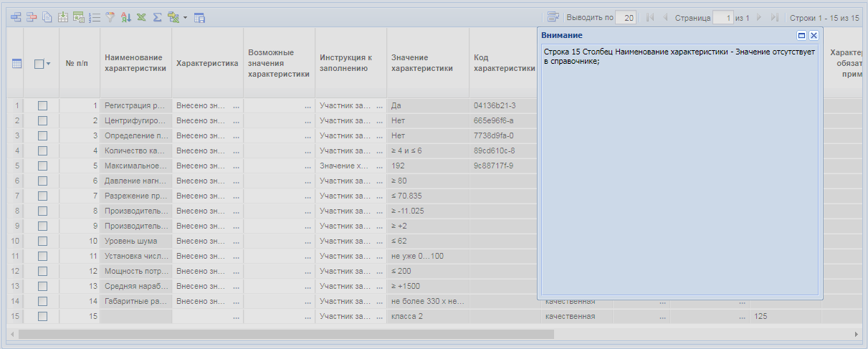Screen dimensions: 868x349
Task: Click the copy rows toolbar icon
Action: tap(47, 17)
